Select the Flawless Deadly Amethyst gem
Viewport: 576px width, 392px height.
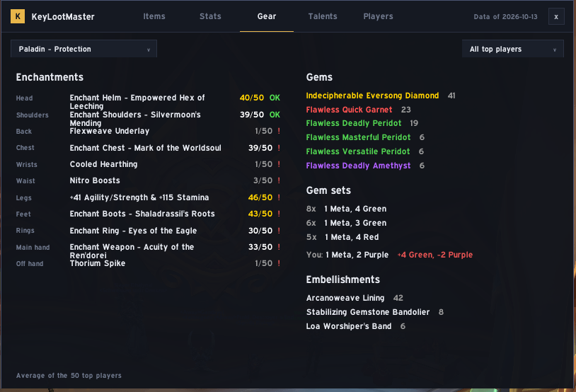point(358,166)
